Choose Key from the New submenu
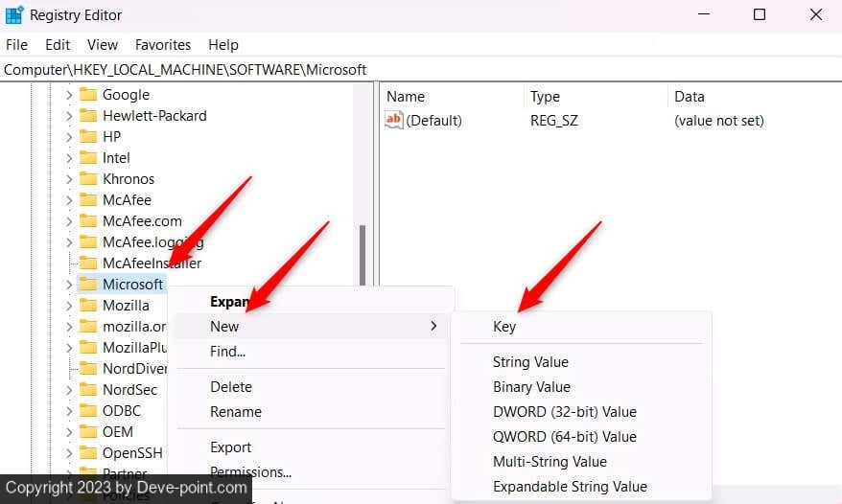Viewport: 842px width, 504px height. click(504, 327)
